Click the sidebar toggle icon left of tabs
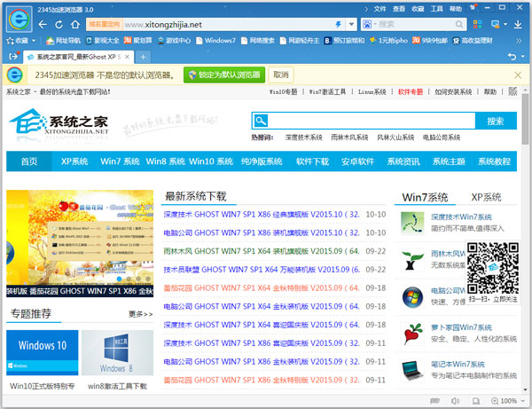532x409 pixels. pos(13,57)
